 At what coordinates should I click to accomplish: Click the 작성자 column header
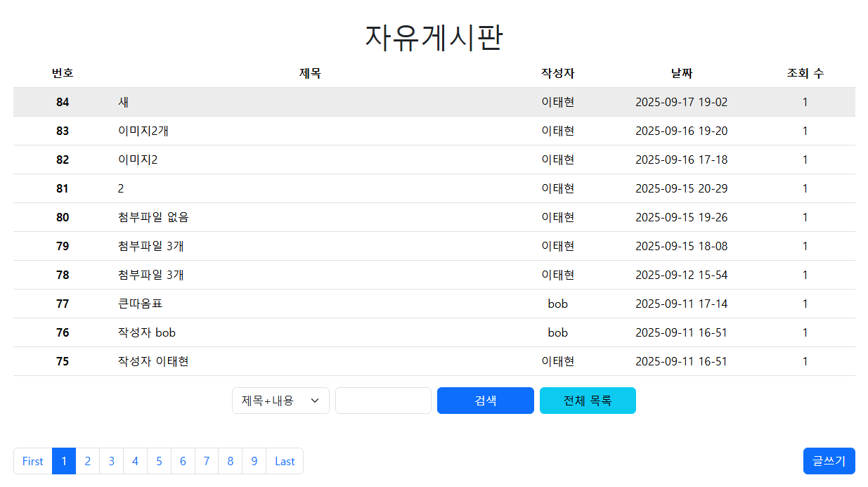coord(558,73)
